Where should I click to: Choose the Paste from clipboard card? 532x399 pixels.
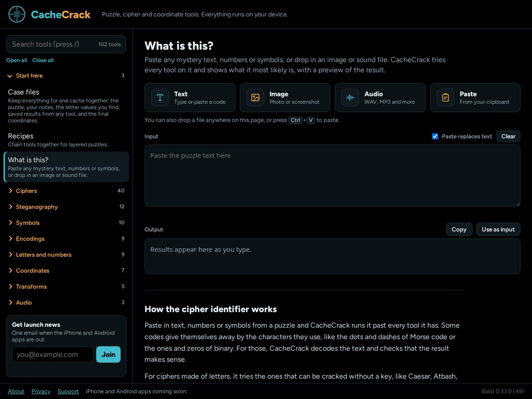pos(475,98)
